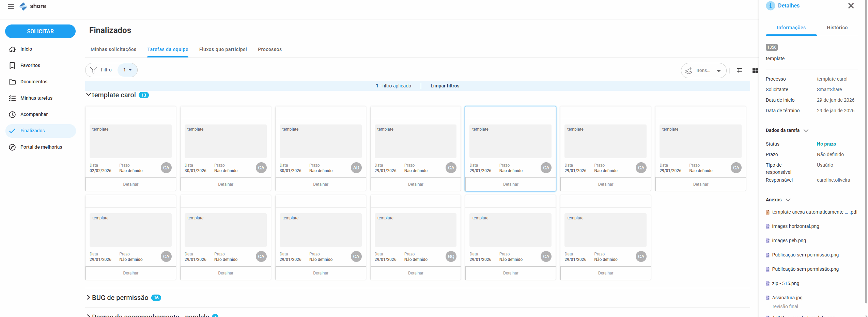Open the hamburger menu icon

[x=11, y=6]
